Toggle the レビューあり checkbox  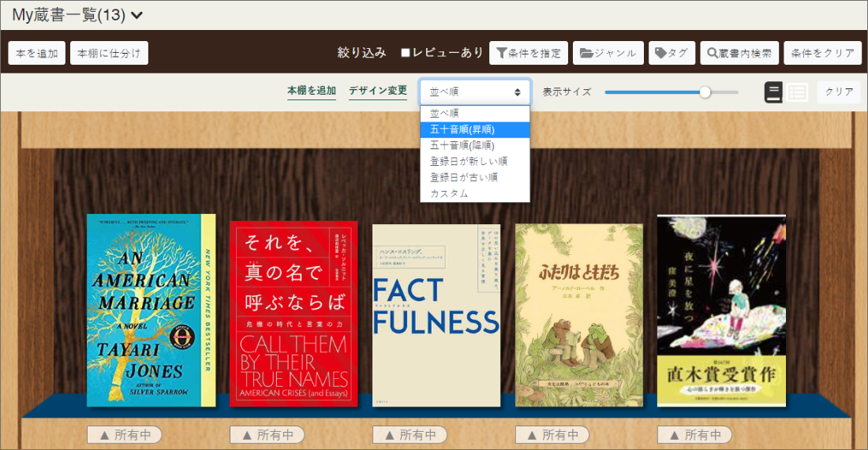(406, 53)
